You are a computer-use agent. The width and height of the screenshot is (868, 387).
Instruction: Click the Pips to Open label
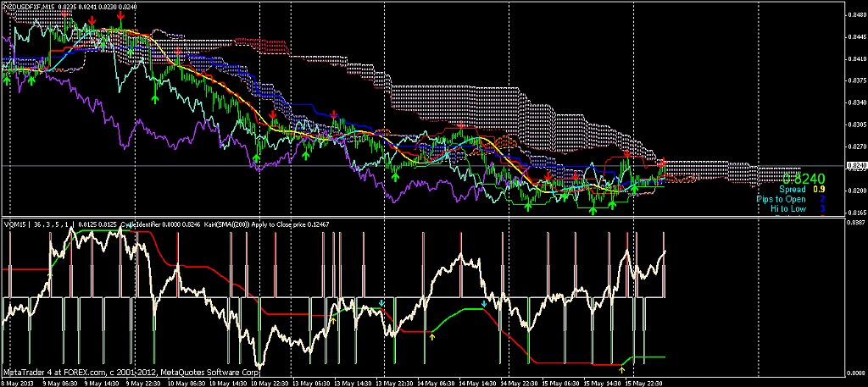(781, 199)
